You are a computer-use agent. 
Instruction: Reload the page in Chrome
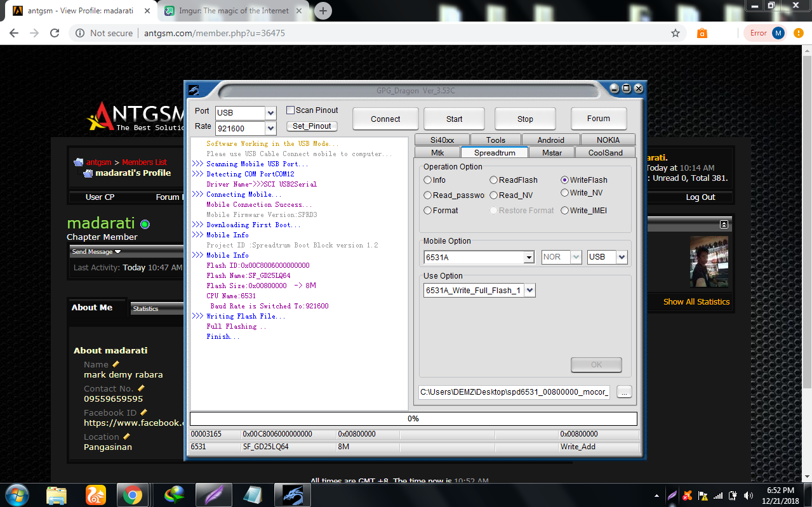55,33
